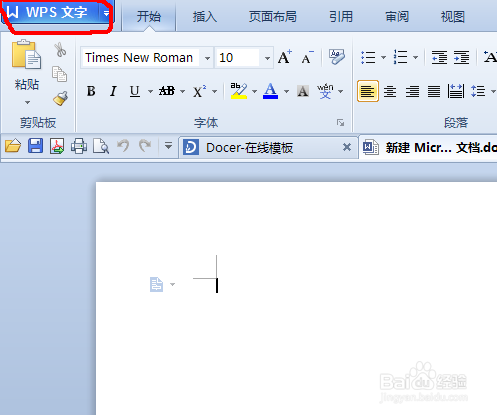Click the Times New Roman font box

141,58
